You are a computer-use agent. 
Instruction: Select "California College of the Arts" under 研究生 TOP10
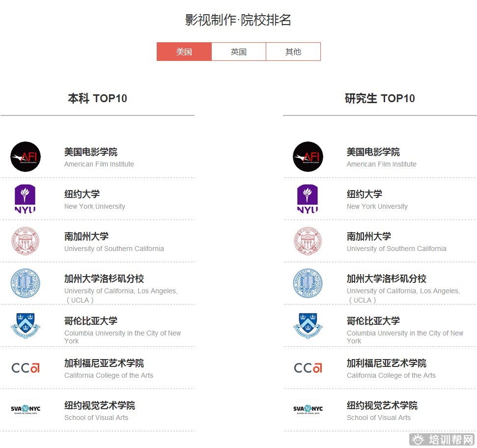point(391,376)
